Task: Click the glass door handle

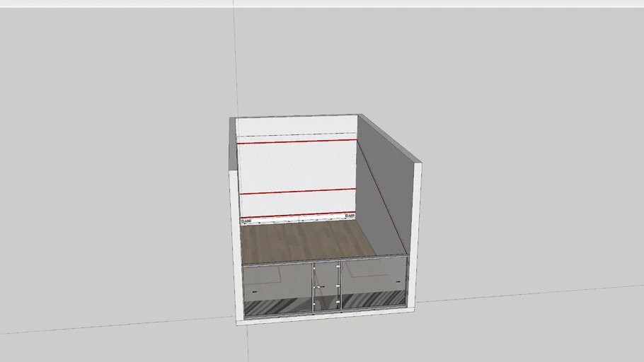Action: click(x=320, y=286)
